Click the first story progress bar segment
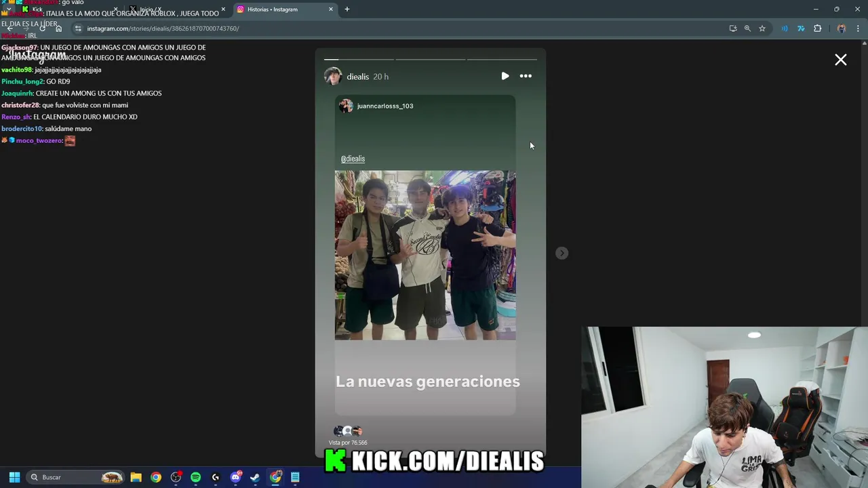The image size is (868, 488). point(358,60)
